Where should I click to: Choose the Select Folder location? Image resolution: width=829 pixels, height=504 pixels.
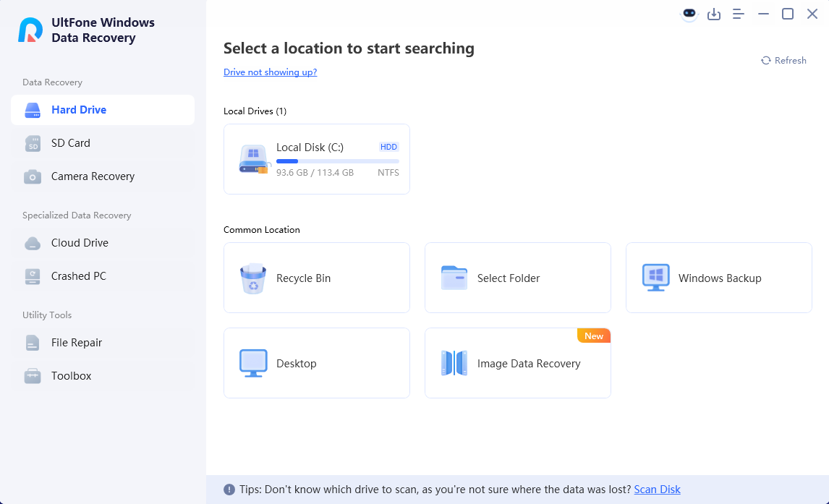(517, 278)
